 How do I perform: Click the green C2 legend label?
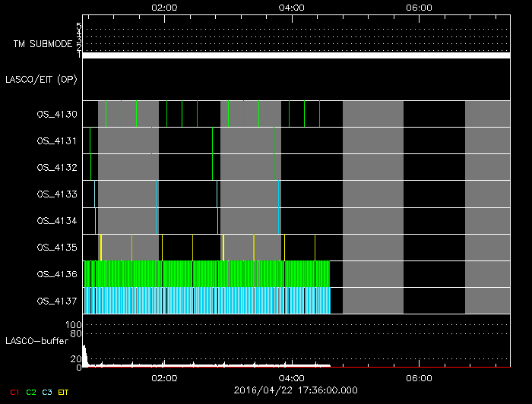click(31, 392)
